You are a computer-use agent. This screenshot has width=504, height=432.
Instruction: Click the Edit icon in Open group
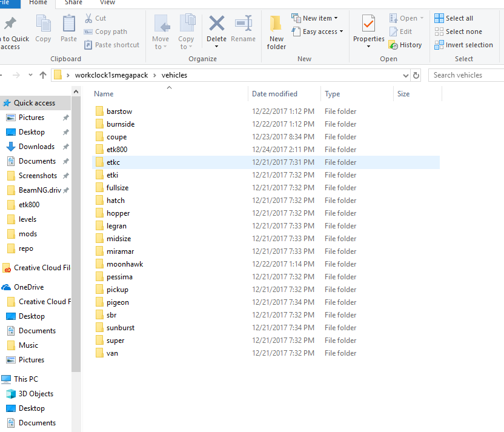[393, 32]
